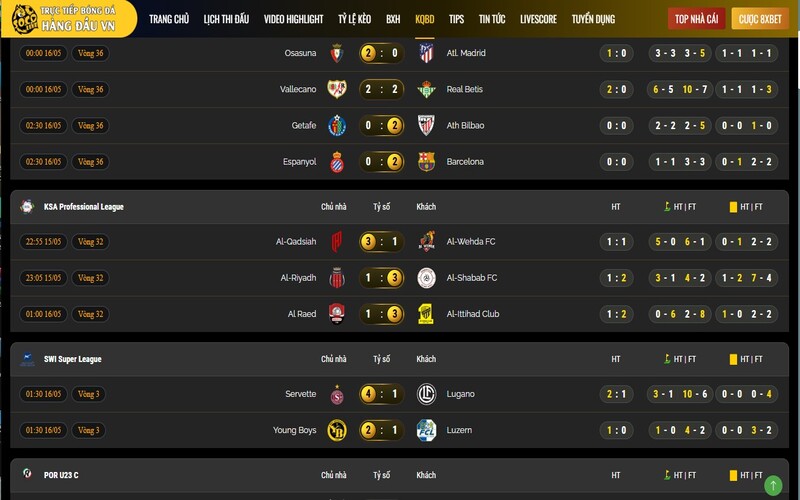Viewport: 800px width, 500px height.
Task: Click the scroll-to-top green arrow button
Action: pos(772,485)
